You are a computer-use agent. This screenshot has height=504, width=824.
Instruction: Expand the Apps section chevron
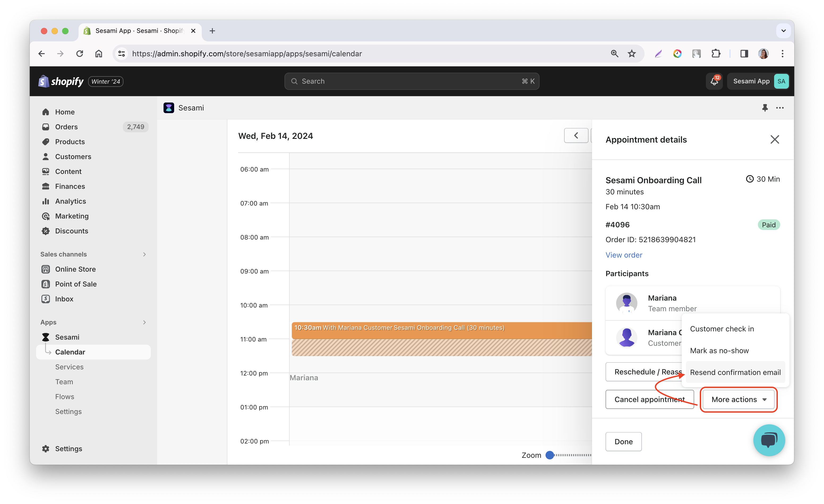144,322
